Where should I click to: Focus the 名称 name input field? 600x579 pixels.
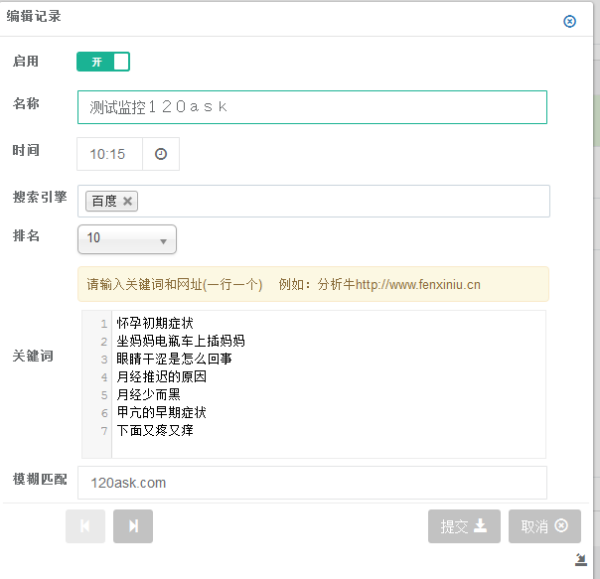click(x=312, y=107)
